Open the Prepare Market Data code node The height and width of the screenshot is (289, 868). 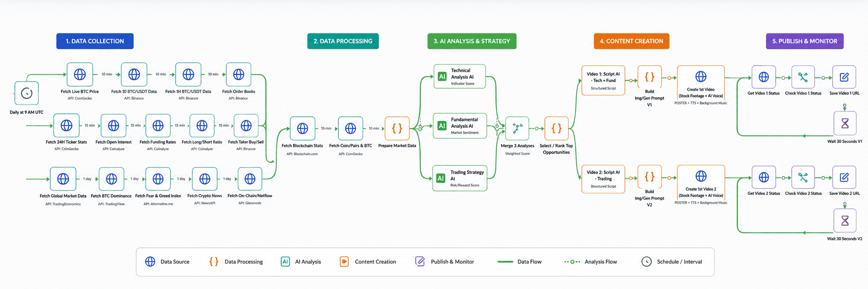[x=397, y=129]
